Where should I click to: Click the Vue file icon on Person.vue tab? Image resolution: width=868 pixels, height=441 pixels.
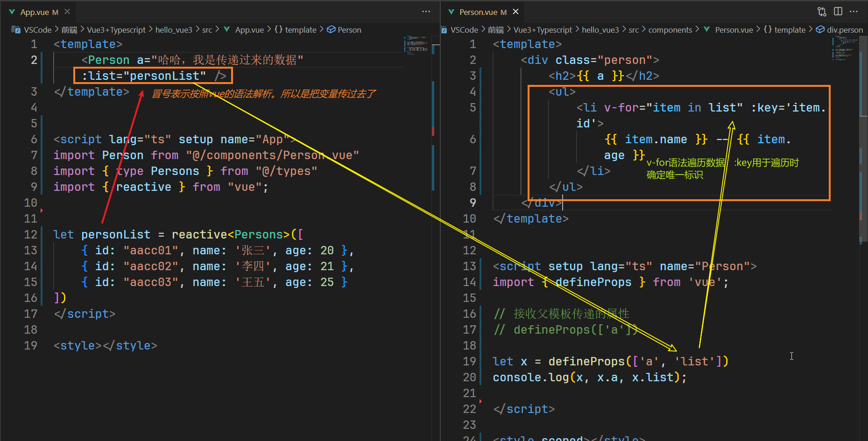(x=451, y=12)
